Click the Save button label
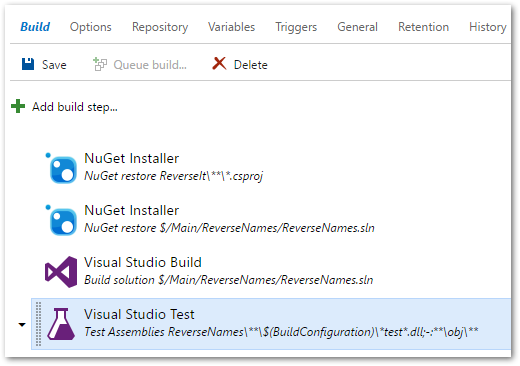 pyautogui.click(x=54, y=65)
